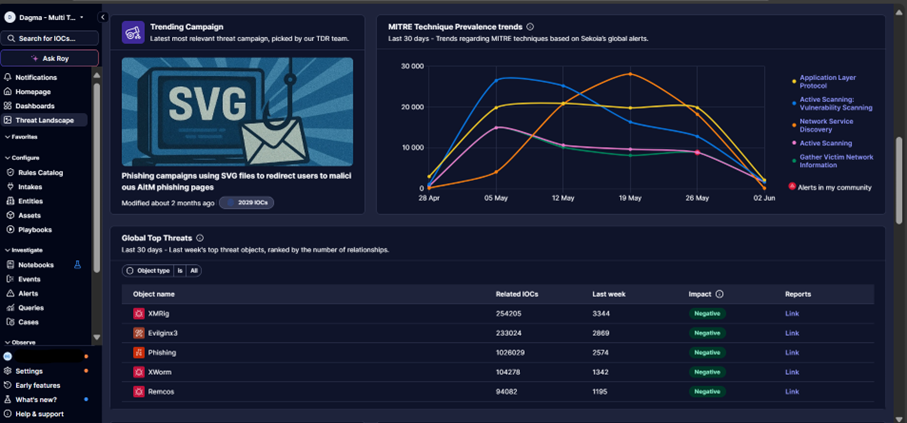
Task: Click the Rules Catalog shield icon
Action: point(10,172)
